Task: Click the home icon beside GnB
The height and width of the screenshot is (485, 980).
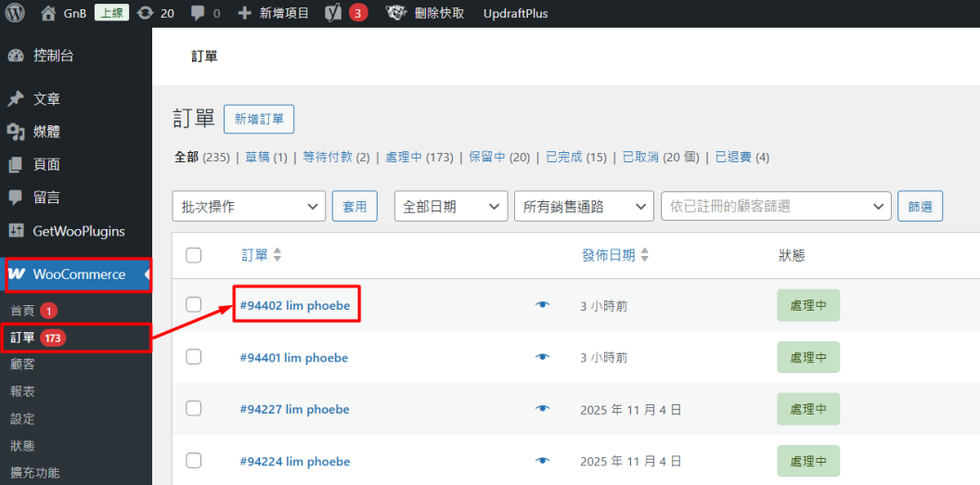Action: point(49,13)
